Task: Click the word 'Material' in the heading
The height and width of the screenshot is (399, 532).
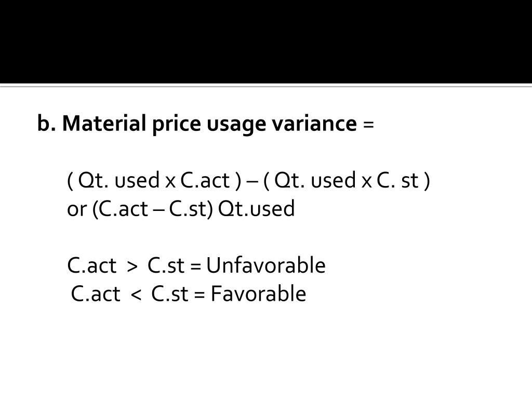Action: tap(104, 123)
